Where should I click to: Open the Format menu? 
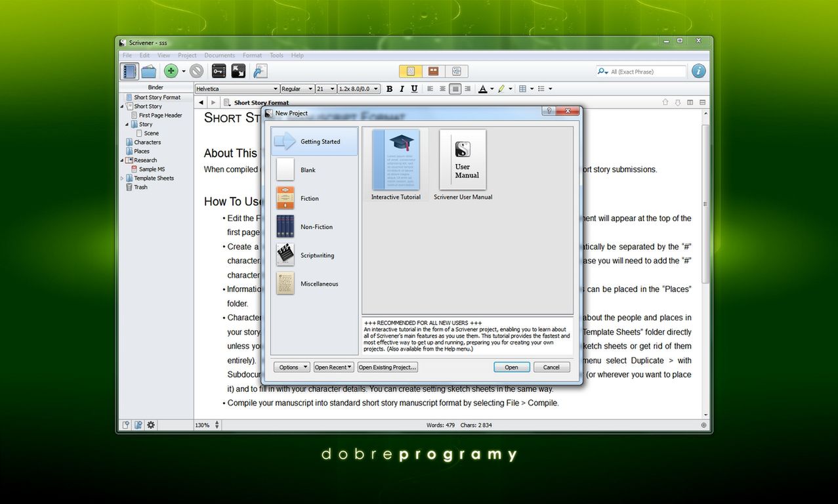[x=252, y=55]
